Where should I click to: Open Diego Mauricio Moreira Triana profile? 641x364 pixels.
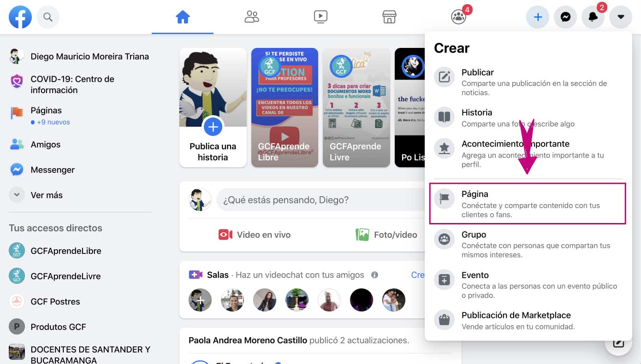point(79,57)
